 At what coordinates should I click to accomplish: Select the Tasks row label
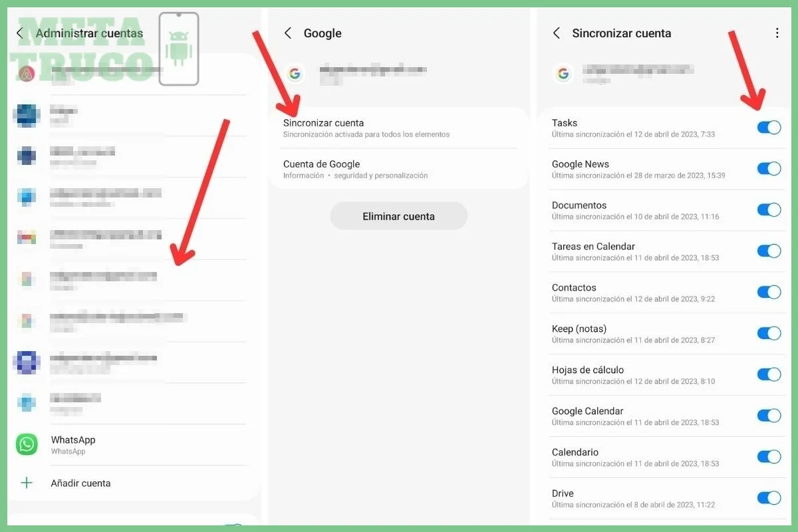click(x=565, y=123)
